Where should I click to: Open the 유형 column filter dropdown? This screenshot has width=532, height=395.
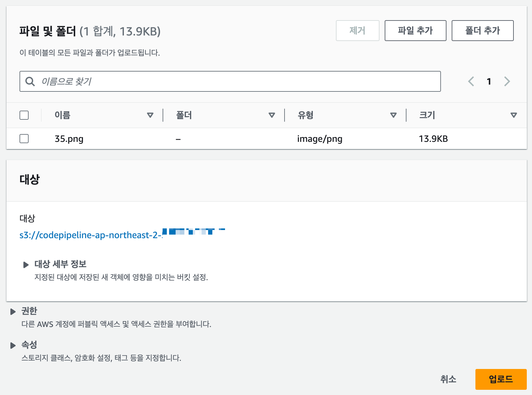[393, 115]
